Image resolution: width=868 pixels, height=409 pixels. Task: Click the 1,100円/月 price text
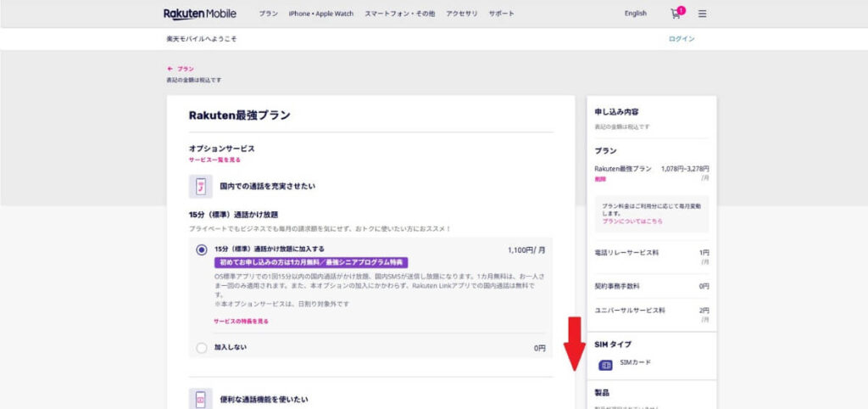526,250
